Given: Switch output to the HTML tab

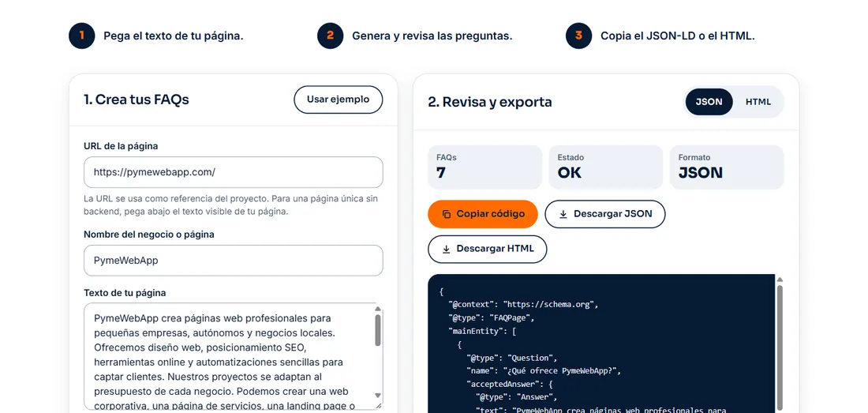Looking at the screenshot, I should coord(758,102).
